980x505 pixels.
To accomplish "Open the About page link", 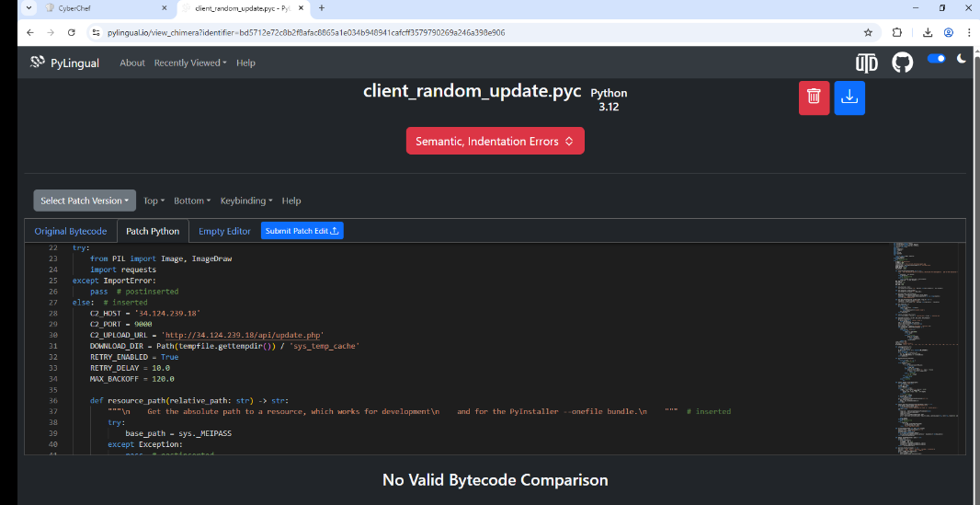I will 131,63.
